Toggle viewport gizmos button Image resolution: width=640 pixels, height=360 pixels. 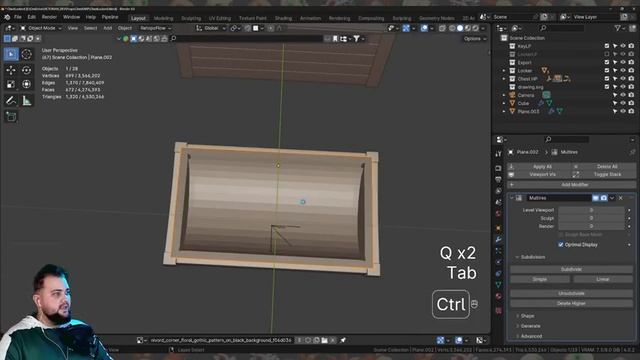406,28
